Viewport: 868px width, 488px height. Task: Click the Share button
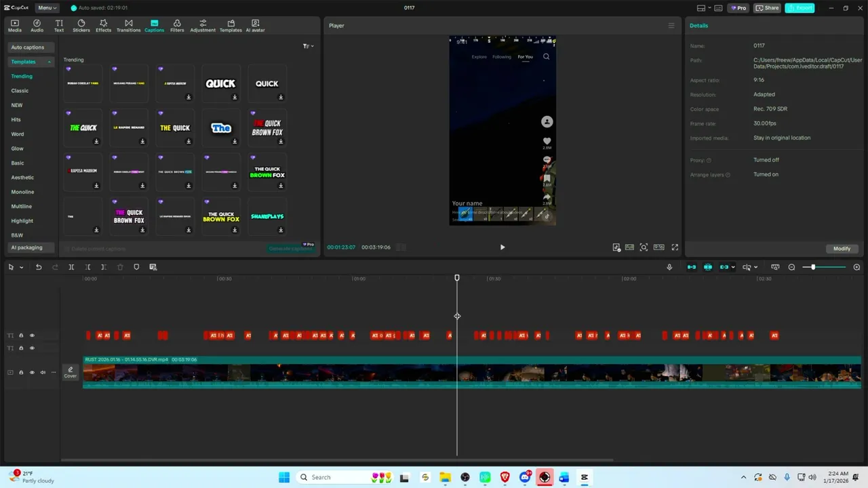(767, 8)
